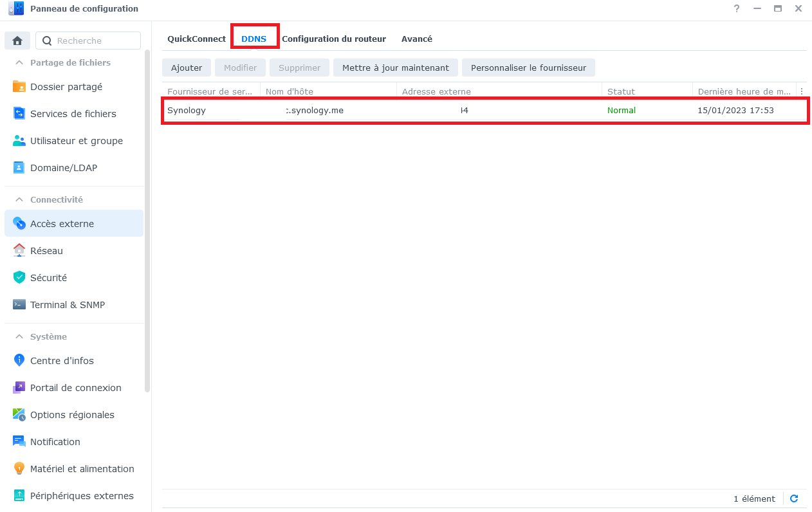The width and height of the screenshot is (812, 512).
Task: Refresh the list with the reload icon
Action: (x=794, y=498)
